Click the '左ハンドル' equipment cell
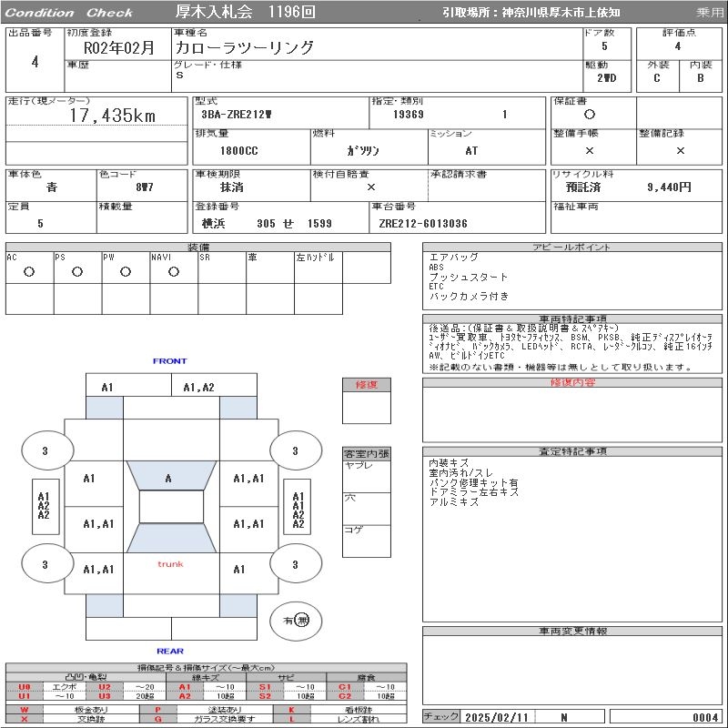728x728 pixels. pyautogui.click(x=318, y=268)
